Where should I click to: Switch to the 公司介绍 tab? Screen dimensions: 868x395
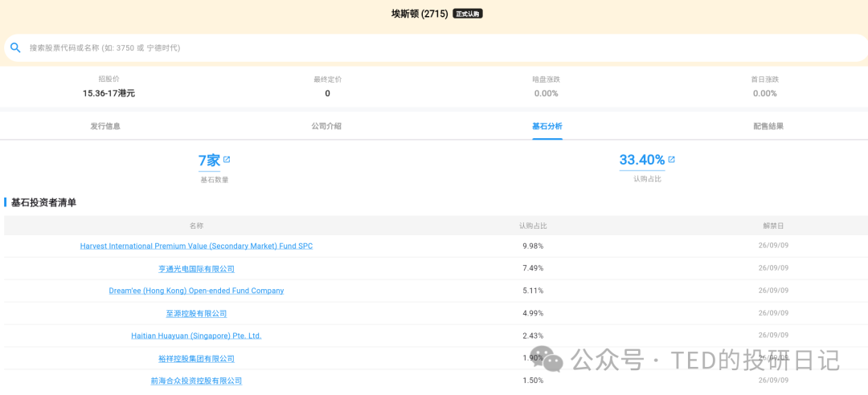pos(326,126)
